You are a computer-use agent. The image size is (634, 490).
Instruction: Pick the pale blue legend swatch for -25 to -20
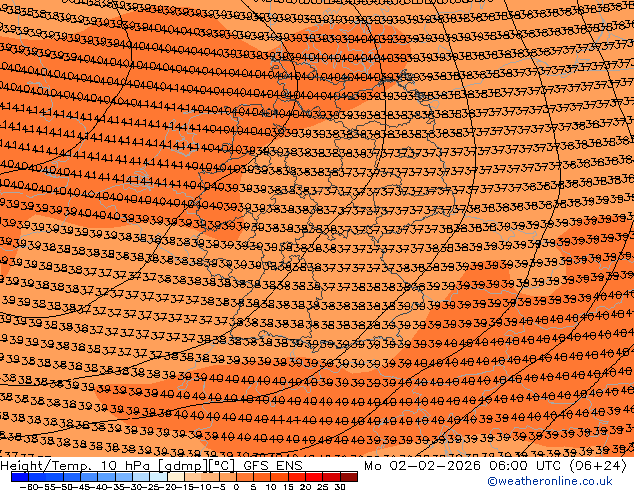click(158, 477)
